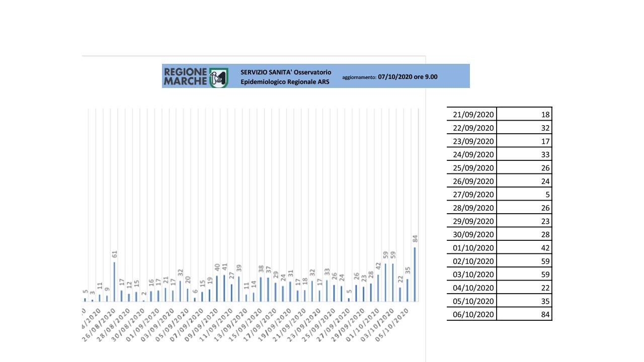
Task: Click the 14 data label in the chart
Action: pos(254,285)
